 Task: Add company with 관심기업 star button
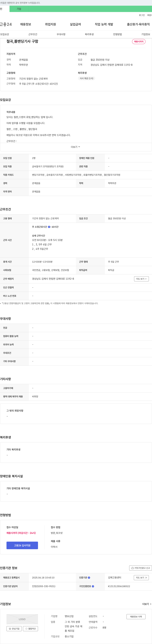click(14, 629)
